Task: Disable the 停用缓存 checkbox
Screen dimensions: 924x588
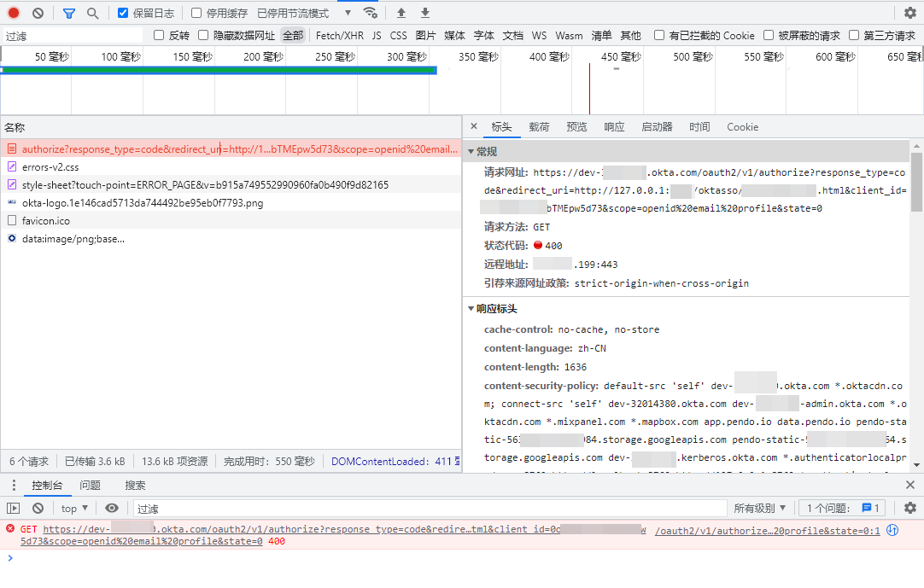Action: pos(197,13)
